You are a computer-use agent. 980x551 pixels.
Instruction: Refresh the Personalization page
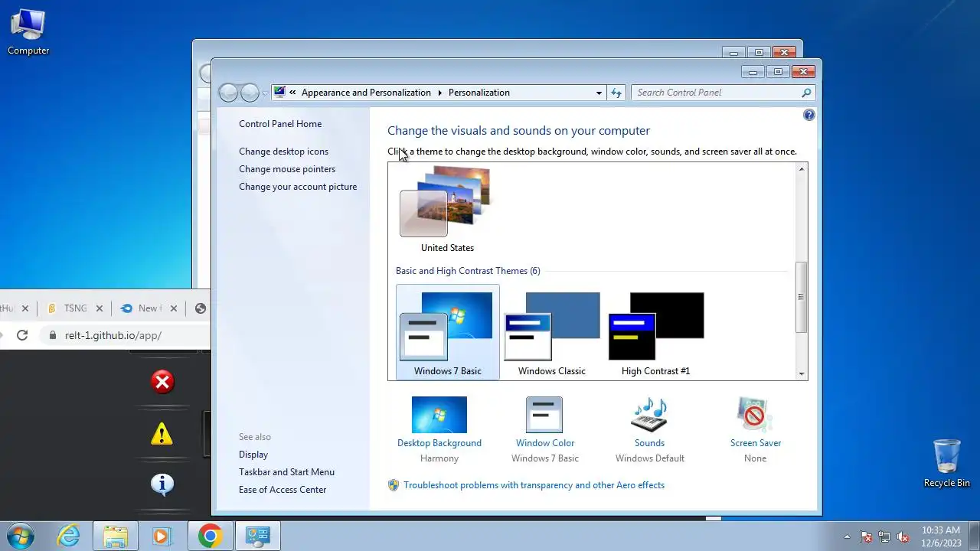616,93
